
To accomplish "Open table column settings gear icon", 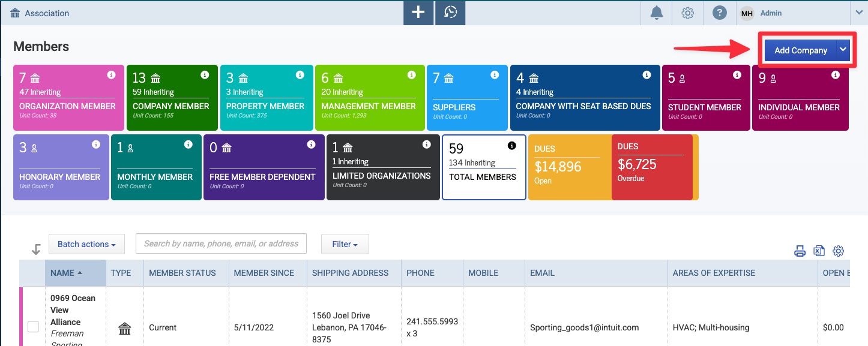I will (x=839, y=251).
